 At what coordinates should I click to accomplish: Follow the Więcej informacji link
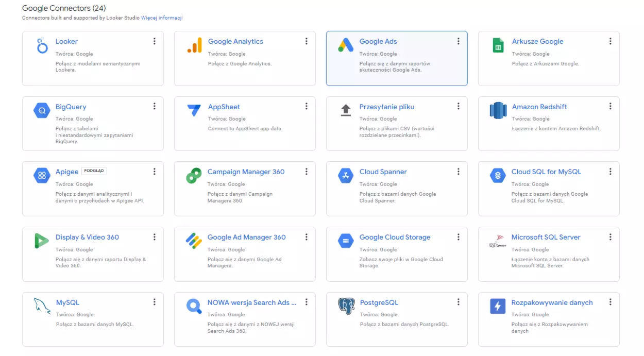coord(162,18)
